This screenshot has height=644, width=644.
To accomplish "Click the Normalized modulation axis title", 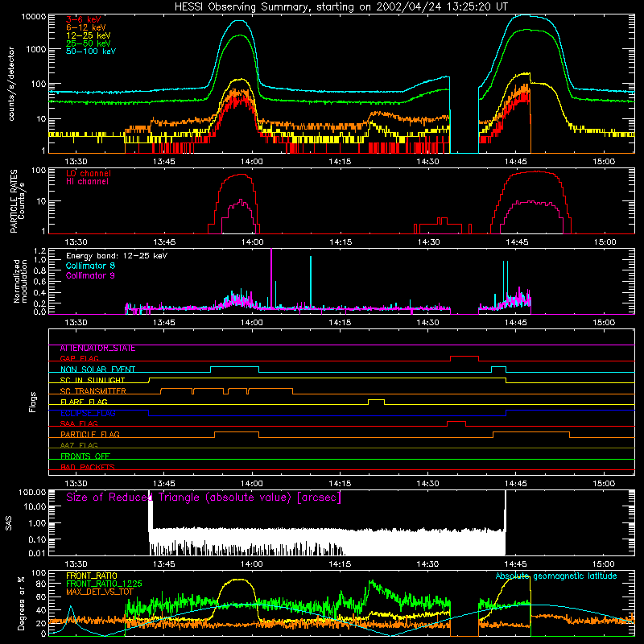I will click(20, 281).
